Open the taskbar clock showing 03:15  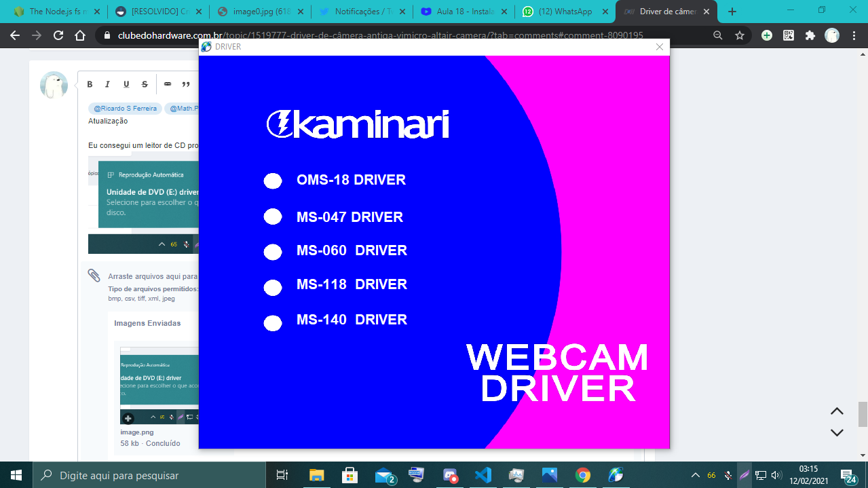808,475
